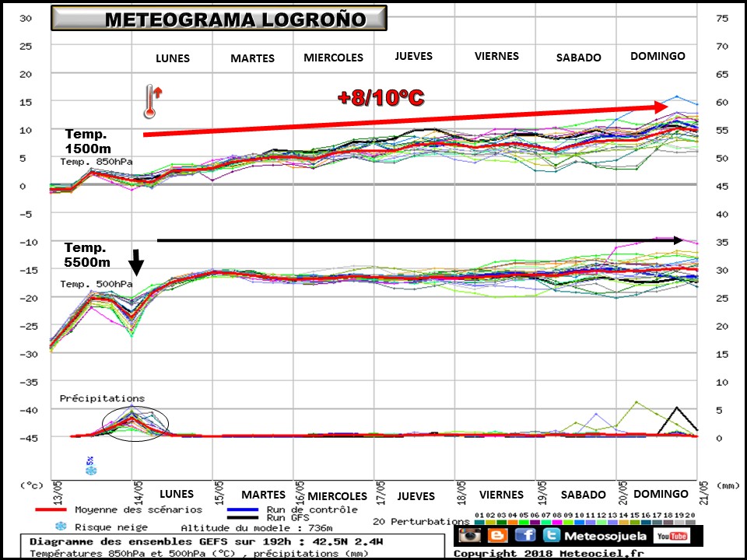Open the Facebook icon
This screenshot has height=560, width=747.
point(525,535)
